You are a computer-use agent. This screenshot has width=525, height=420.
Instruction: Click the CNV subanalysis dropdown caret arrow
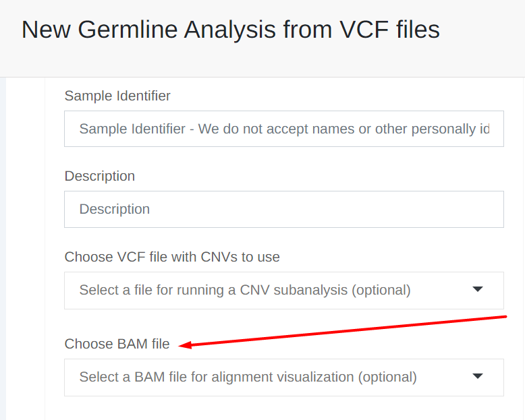(x=478, y=290)
